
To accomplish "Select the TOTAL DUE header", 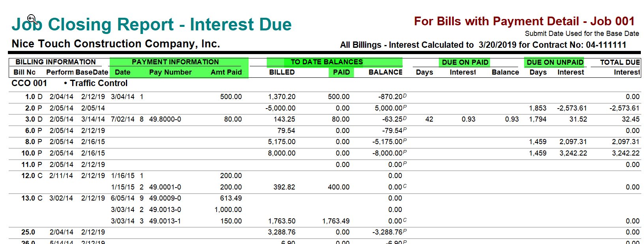I will point(620,62).
